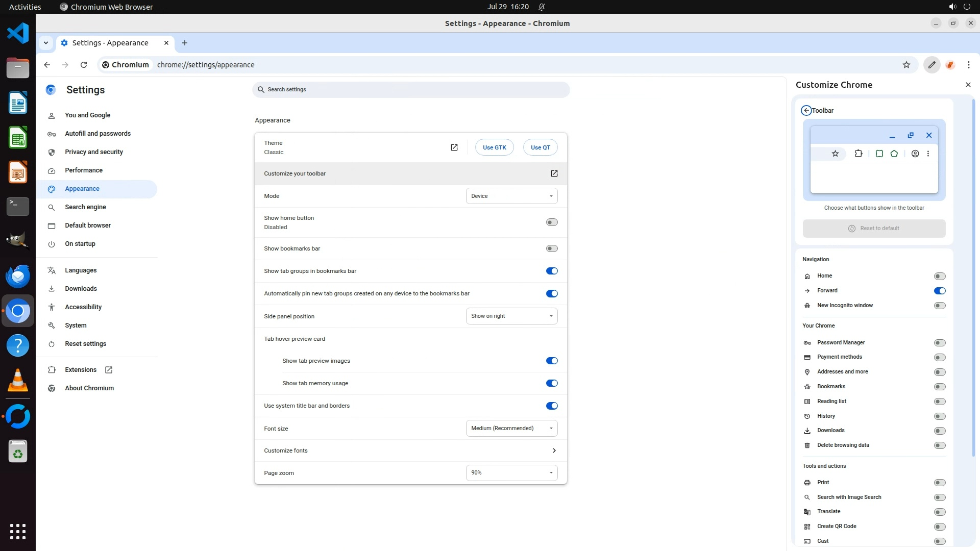Click the Use QT button
980x551 pixels.
point(540,147)
